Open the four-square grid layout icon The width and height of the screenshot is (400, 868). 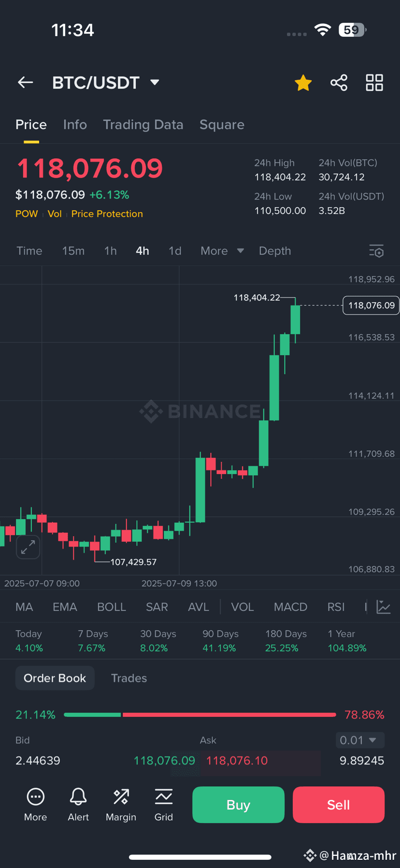tap(374, 83)
